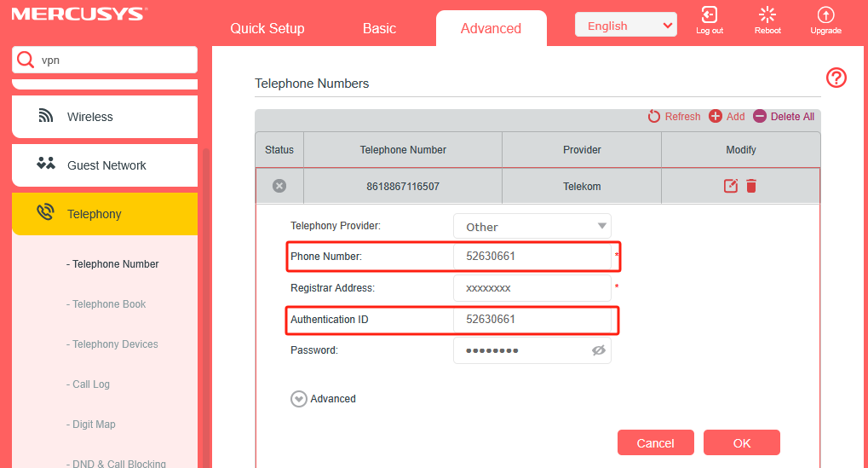The height and width of the screenshot is (468, 868).
Task: Click the Telephone Numbers section heading
Action: [312, 83]
